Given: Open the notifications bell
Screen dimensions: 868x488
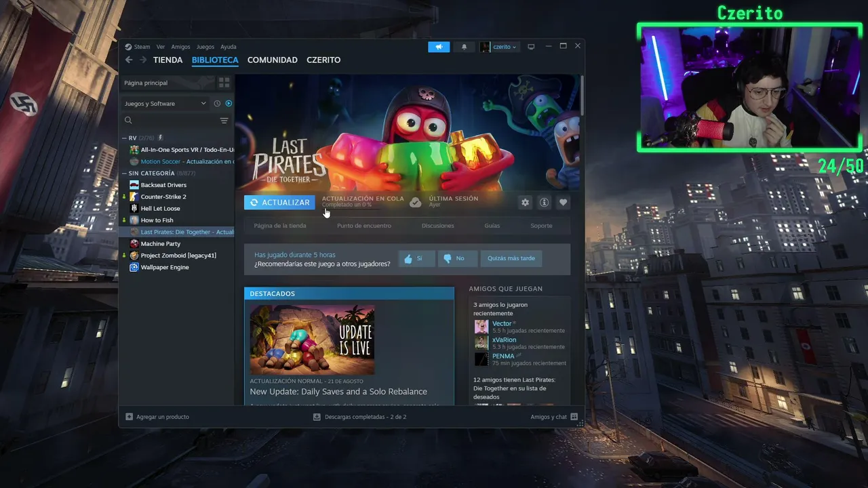Looking at the screenshot, I should [465, 47].
